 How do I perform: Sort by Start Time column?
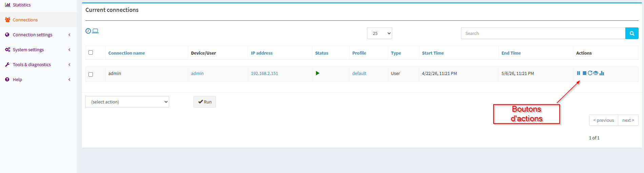[433, 53]
